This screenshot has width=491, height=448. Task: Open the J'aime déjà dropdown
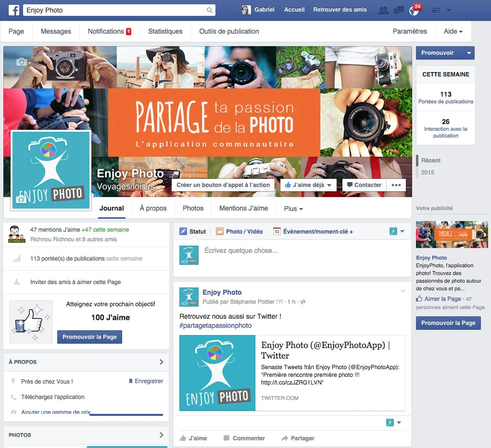point(308,185)
